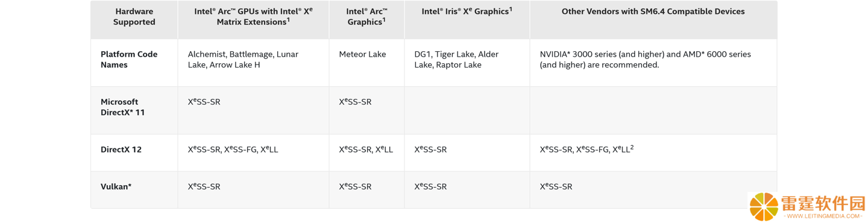Click the Intel Arc Graphics column header
Image resolution: width=868 pixels, height=222 pixels.
point(366,16)
